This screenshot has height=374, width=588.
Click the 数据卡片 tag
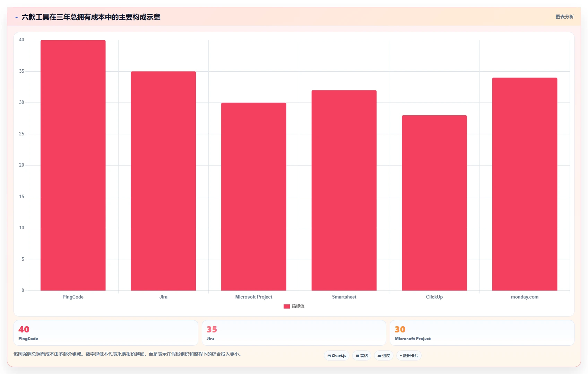coord(409,356)
